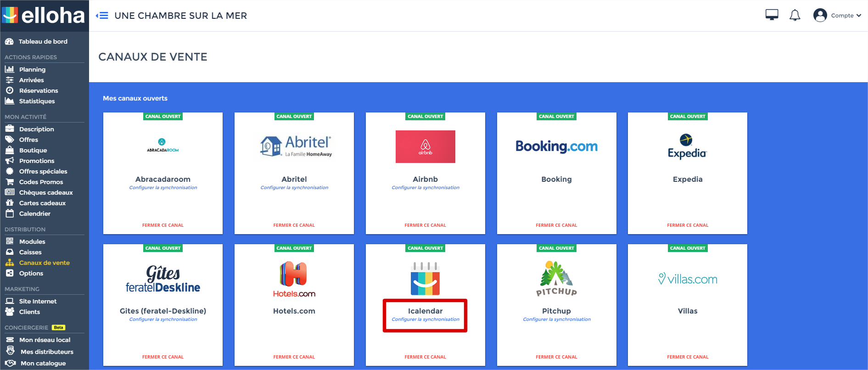Go to Statistiques page
Viewport: 868px width, 370px height.
[37, 101]
